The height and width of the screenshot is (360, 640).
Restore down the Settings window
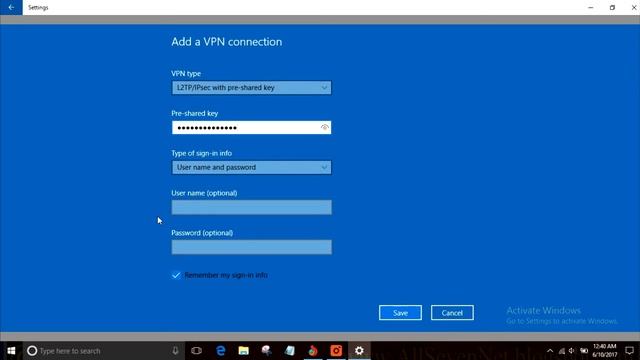(612, 7)
